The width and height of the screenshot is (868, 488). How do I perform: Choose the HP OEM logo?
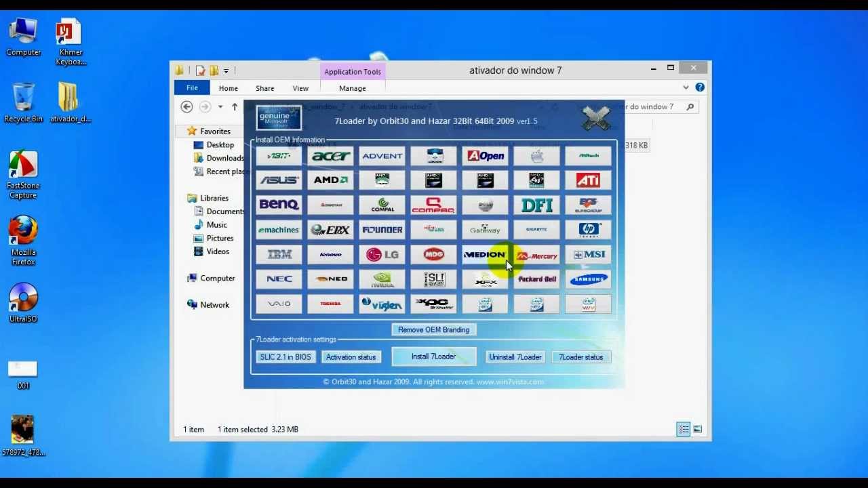tap(589, 230)
